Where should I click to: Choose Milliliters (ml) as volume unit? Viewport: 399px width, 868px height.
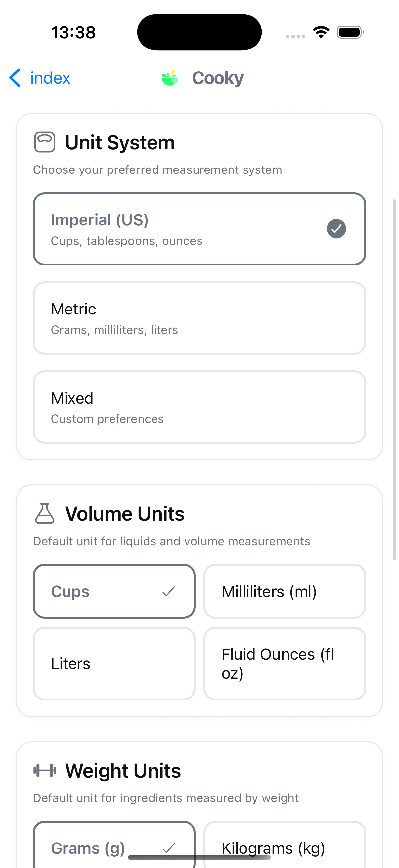285,591
